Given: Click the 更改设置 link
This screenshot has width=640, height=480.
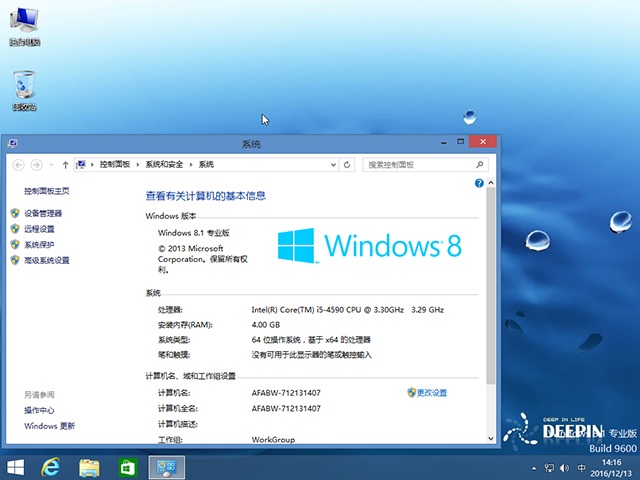Looking at the screenshot, I should click(432, 393).
